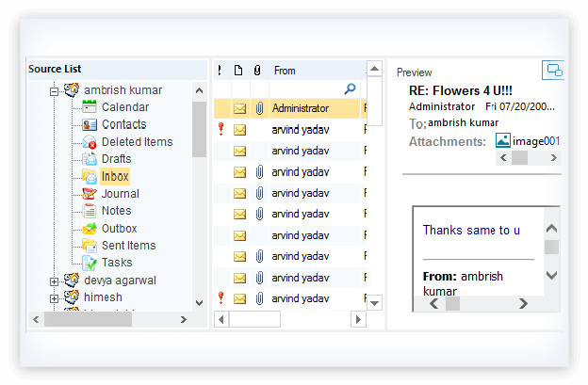This screenshot has height=385, width=588.
Task: Select the Tasks folder icon
Action: point(90,263)
